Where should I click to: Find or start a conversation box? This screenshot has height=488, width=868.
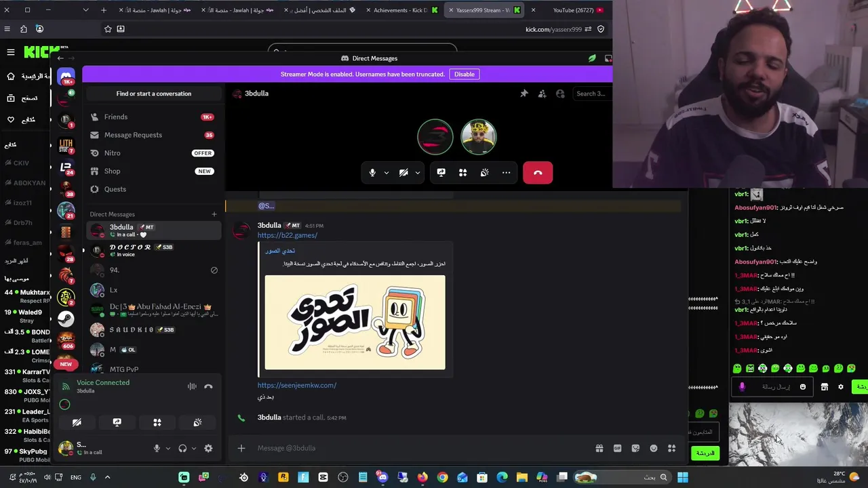(x=154, y=94)
